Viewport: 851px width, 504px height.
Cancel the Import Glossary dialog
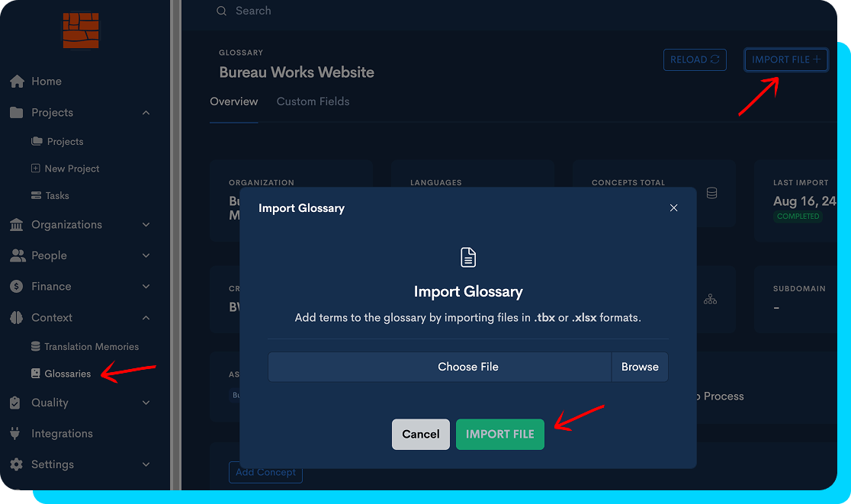coord(421,434)
